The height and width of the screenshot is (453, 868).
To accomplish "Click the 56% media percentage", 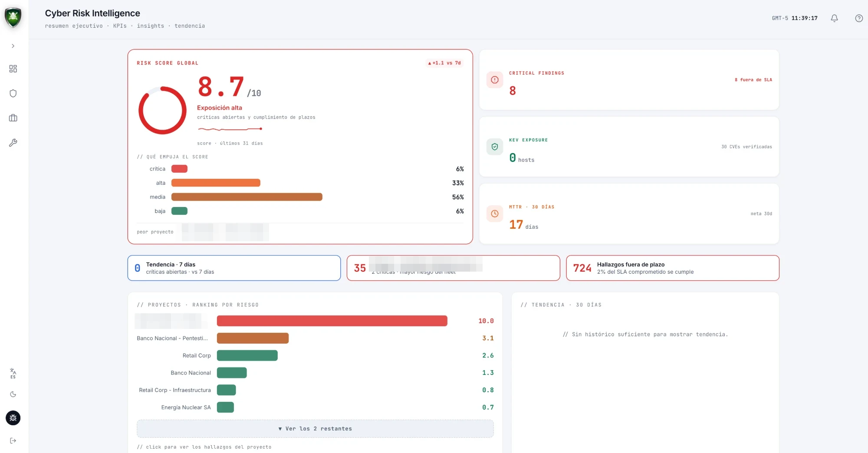I will click(x=458, y=197).
